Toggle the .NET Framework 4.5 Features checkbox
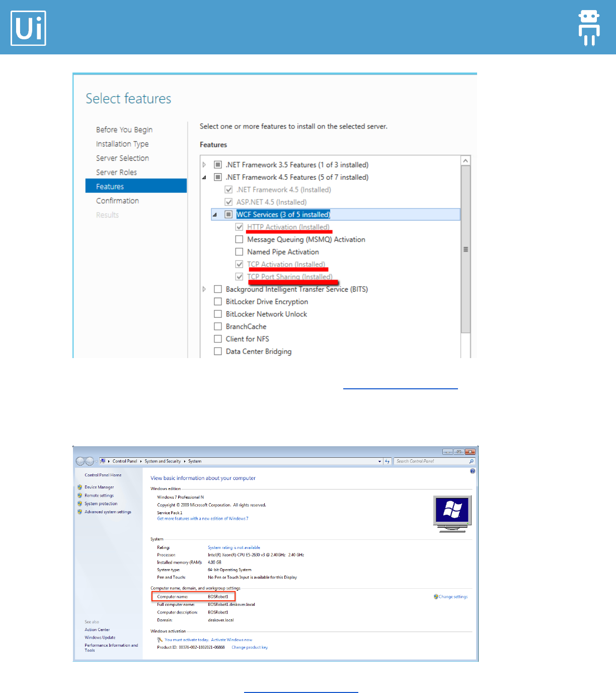 (218, 177)
